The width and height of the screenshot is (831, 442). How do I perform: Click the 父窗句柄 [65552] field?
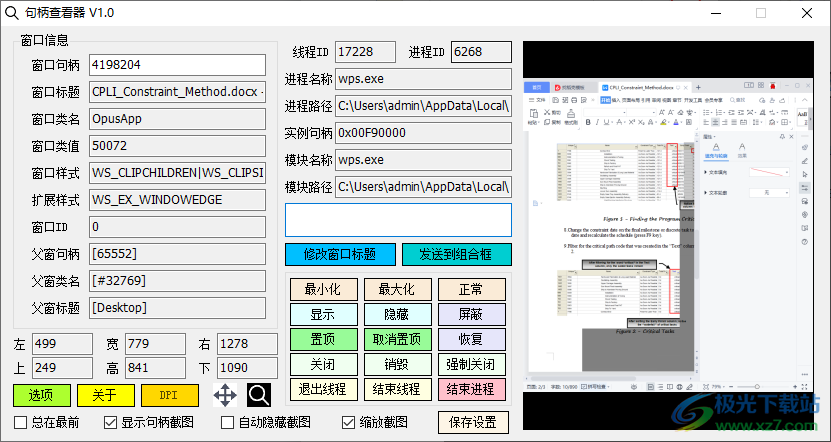[x=177, y=254]
